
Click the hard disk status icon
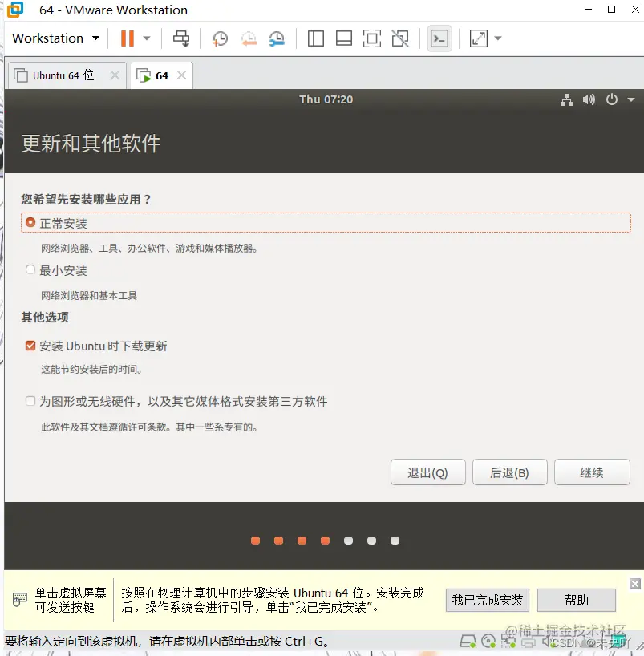(468, 641)
